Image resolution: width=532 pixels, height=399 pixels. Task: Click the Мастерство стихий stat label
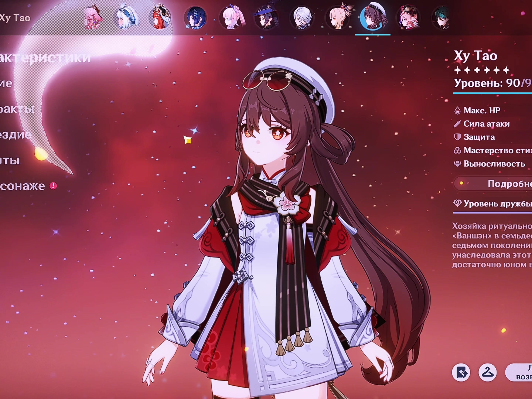pos(498,151)
